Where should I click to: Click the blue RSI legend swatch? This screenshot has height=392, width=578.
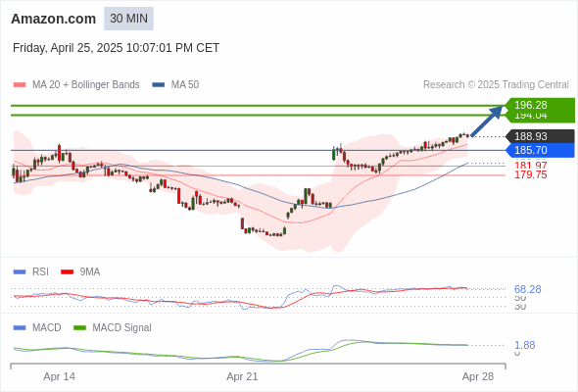click(x=20, y=272)
